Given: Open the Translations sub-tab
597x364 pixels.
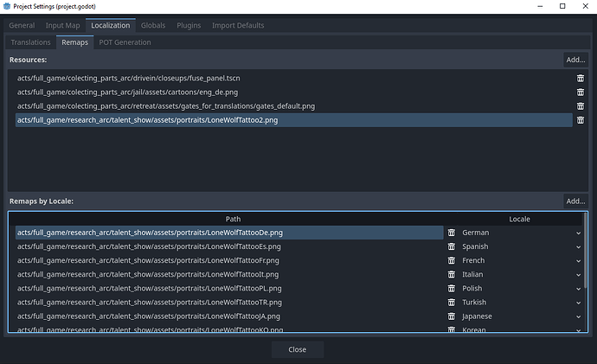Looking at the screenshot, I should (x=30, y=42).
